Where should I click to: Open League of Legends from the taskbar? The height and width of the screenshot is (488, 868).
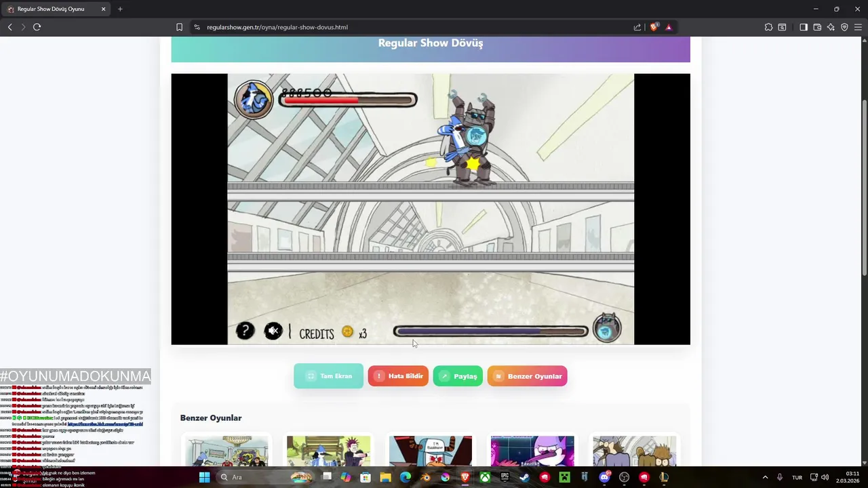pos(664,477)
